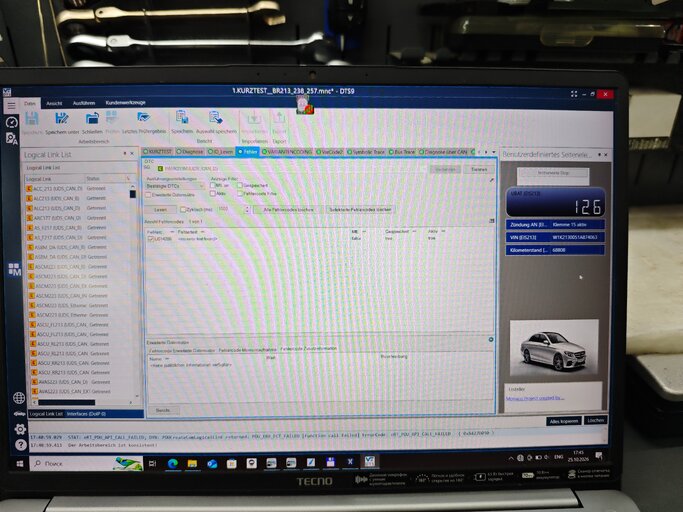Open the Kundenwerkzeuge ribbon tab
Image resolution: width=683 pixels, height=512 pixels.
coord(125,103)
